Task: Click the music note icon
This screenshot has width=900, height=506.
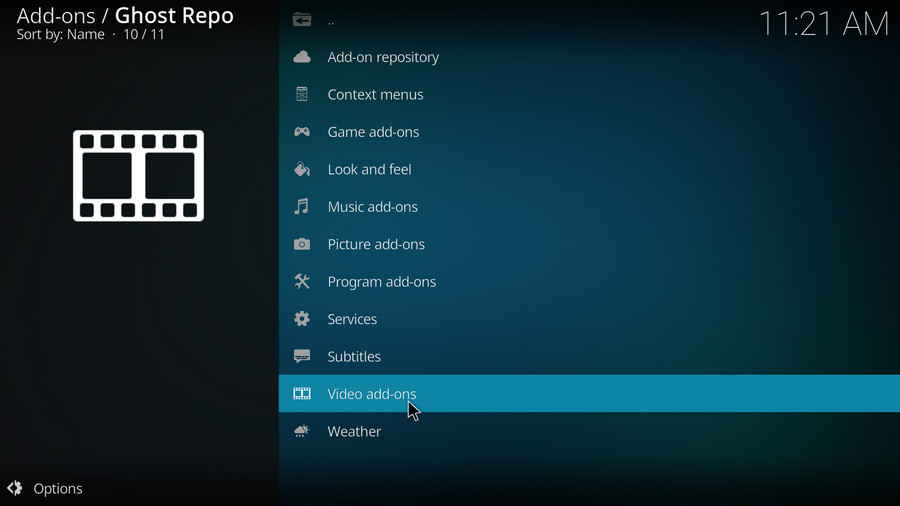Action: point(302,207)
